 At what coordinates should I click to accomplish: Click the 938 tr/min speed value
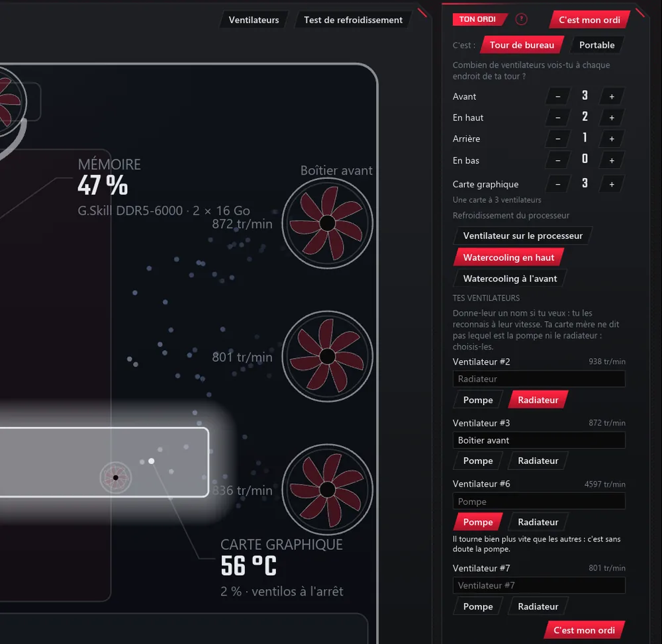click(606, 361)
